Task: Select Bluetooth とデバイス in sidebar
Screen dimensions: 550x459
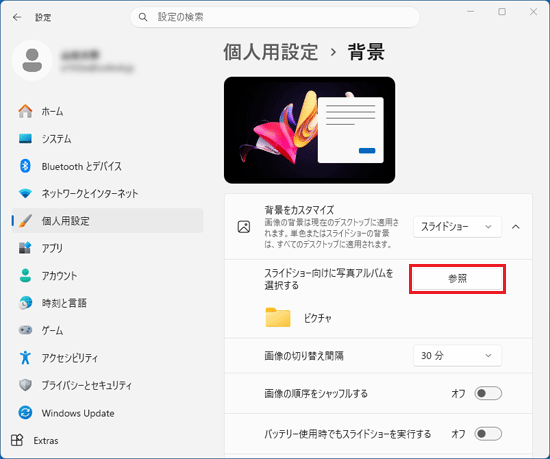Action: coord(107,166)
